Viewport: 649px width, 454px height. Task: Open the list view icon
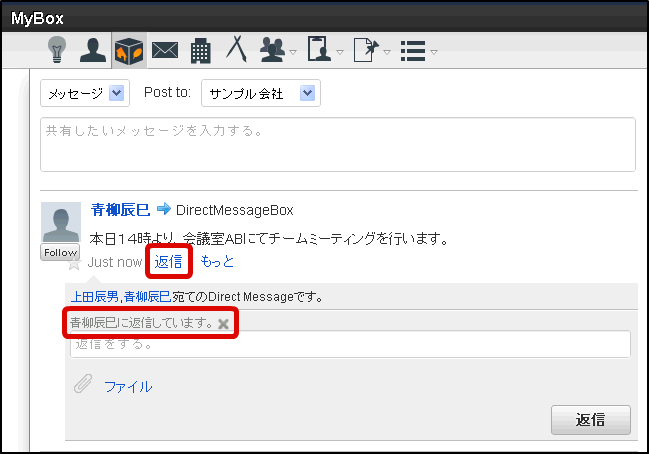[x=413, y=50]
